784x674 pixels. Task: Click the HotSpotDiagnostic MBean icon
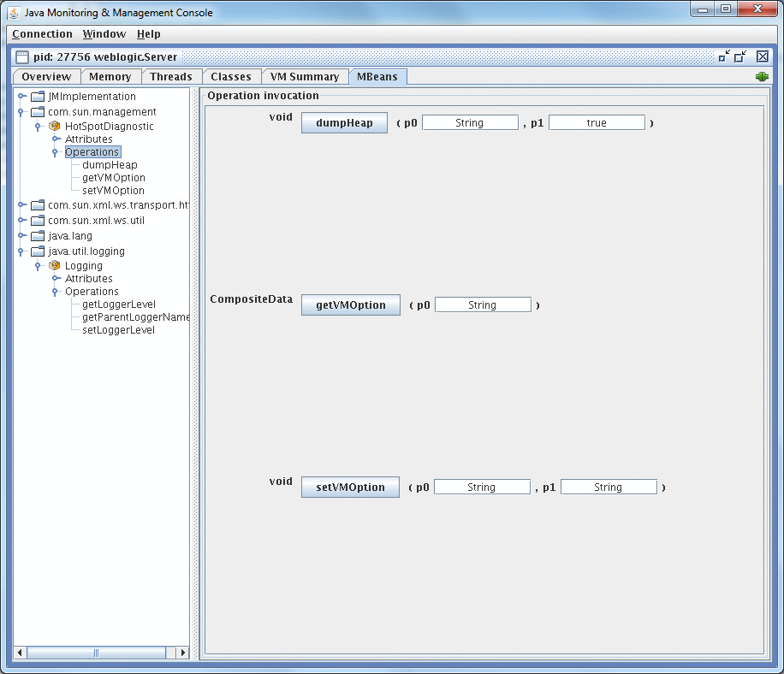pos(53,126)
